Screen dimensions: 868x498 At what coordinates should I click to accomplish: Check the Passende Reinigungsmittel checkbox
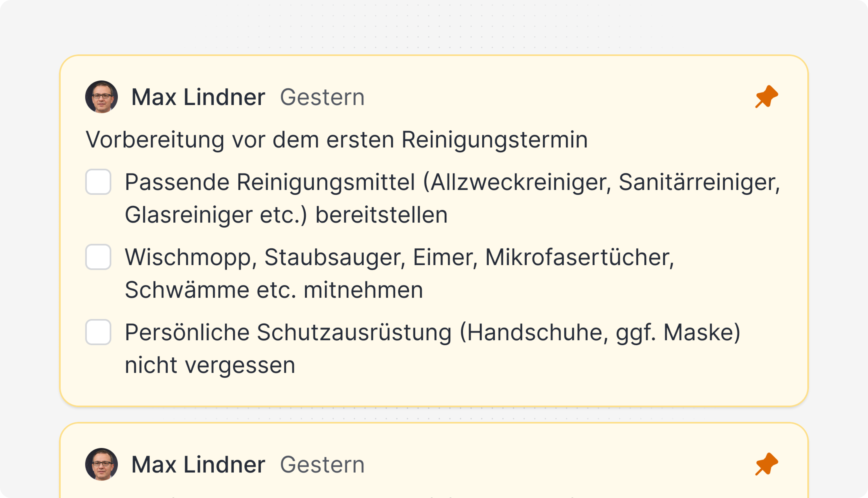click(98, 182)
